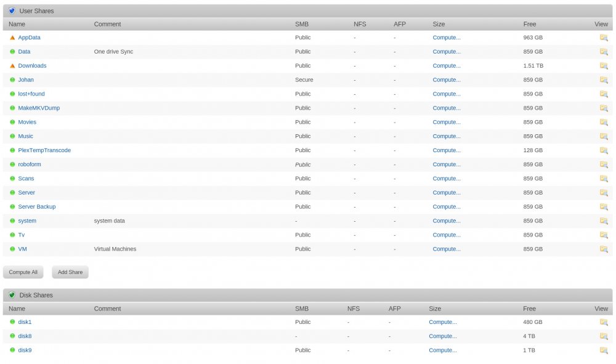Open the PlexTempTranscode share link

(x=44, y=150)
